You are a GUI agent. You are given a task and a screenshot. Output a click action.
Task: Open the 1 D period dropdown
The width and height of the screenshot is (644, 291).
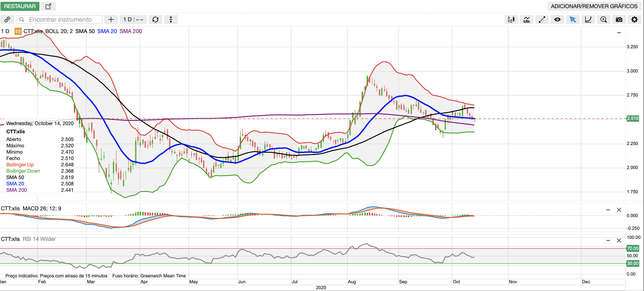[x=133, y=19]
